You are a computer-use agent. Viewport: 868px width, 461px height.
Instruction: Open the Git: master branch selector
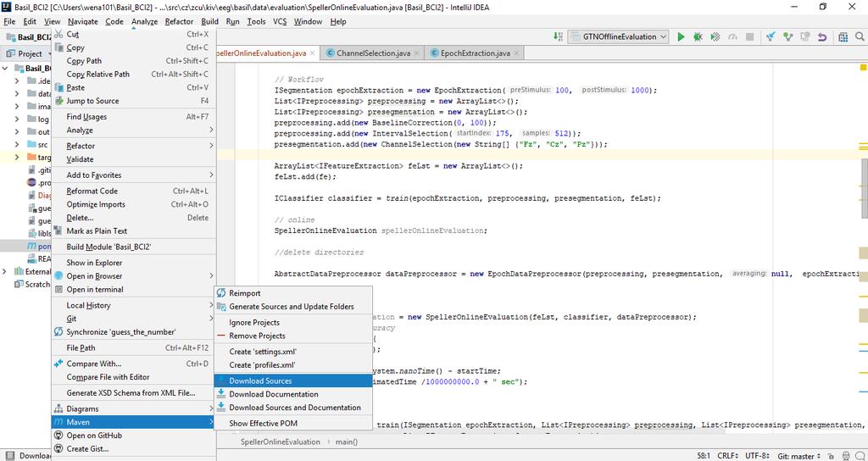pyautogui.click(x=798, y=456)
